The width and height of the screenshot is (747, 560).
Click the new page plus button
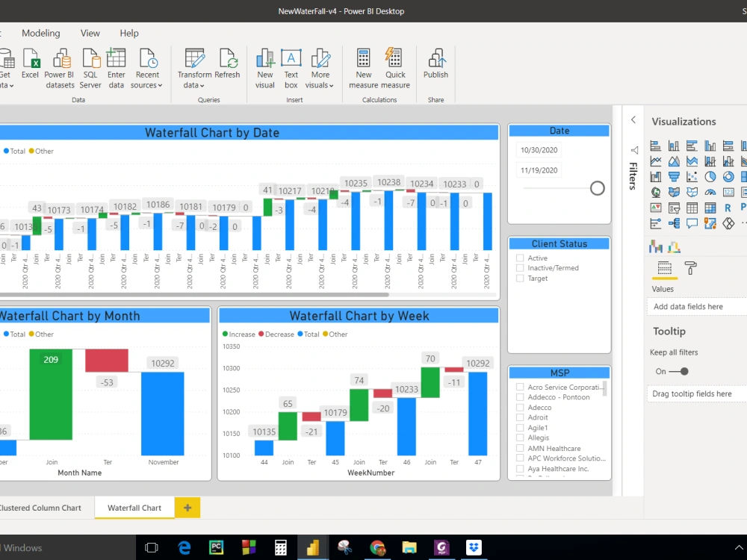pyautogui.click(x=186, y=508)
